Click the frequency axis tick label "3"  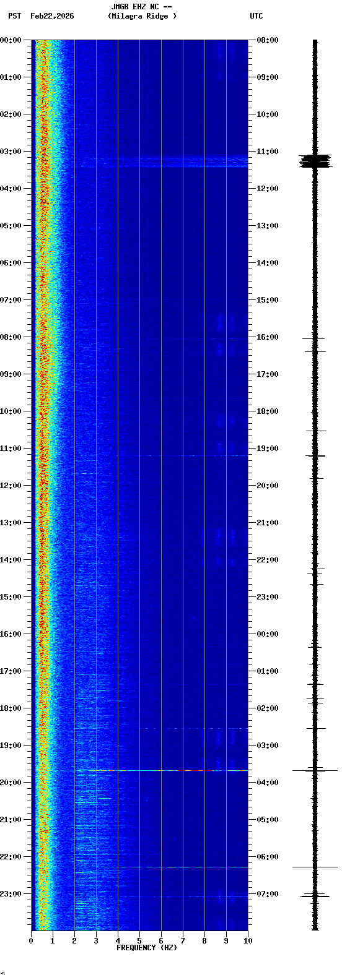[x=96, y=941]
